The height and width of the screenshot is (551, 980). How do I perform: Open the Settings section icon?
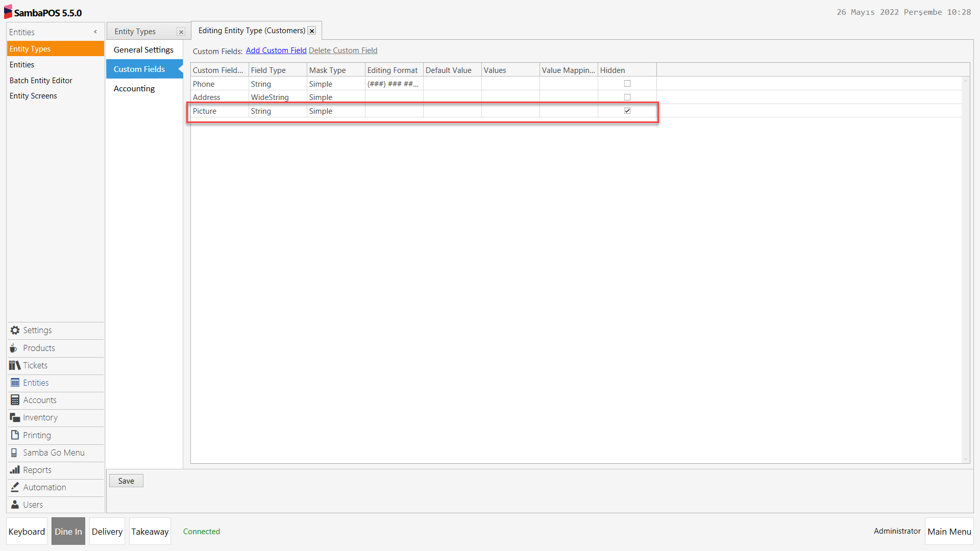pos(14,330)
